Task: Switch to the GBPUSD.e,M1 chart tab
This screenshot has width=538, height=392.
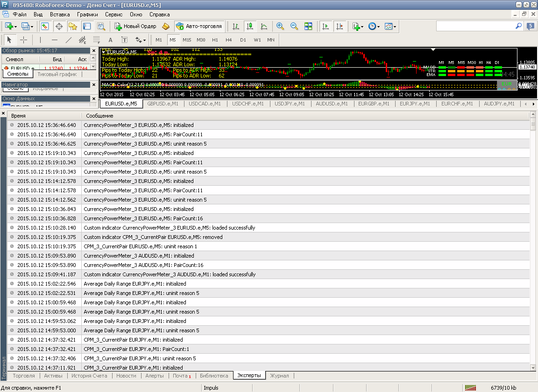Action: [163, 104]
